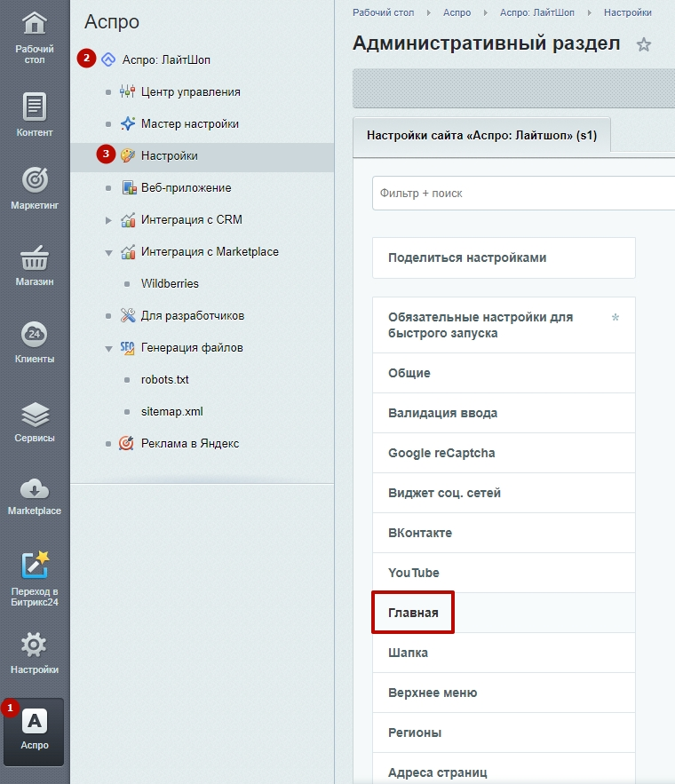Open the Маркетинг section icon

tap(35, 179)
